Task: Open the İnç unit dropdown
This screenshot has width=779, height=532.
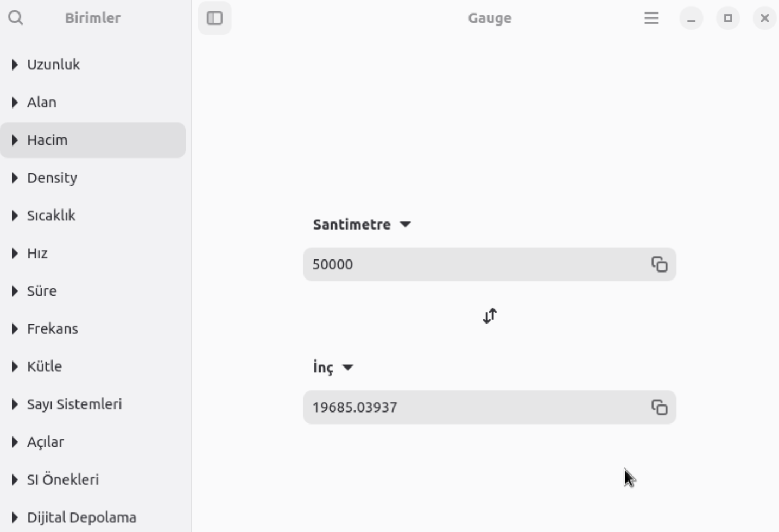Action: 333,368
